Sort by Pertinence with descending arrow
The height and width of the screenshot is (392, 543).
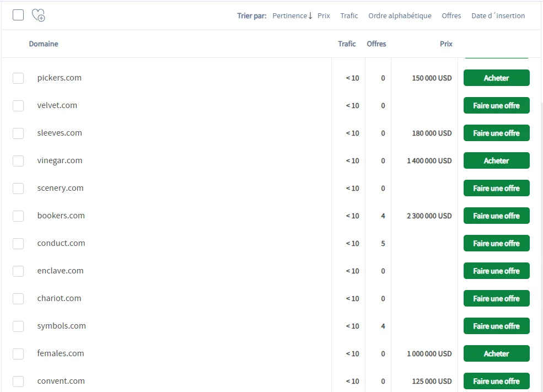pyautogui.click(x=292, y=16)
